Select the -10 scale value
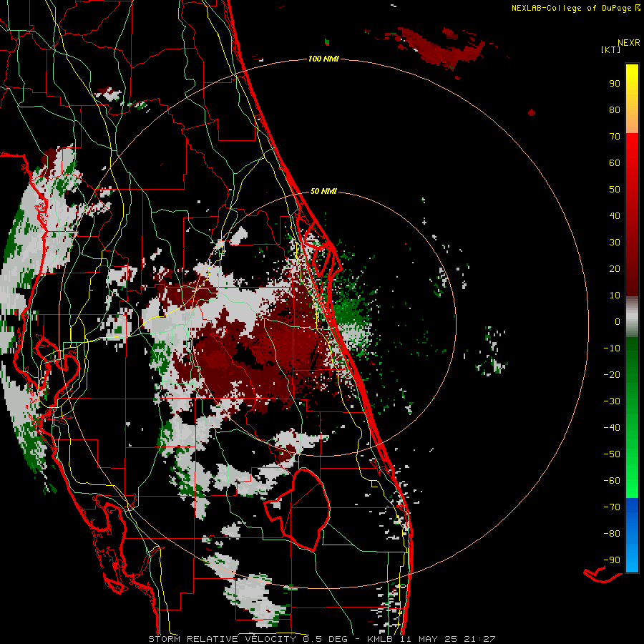This screenshot has height=644, width=644. point(612,348)
